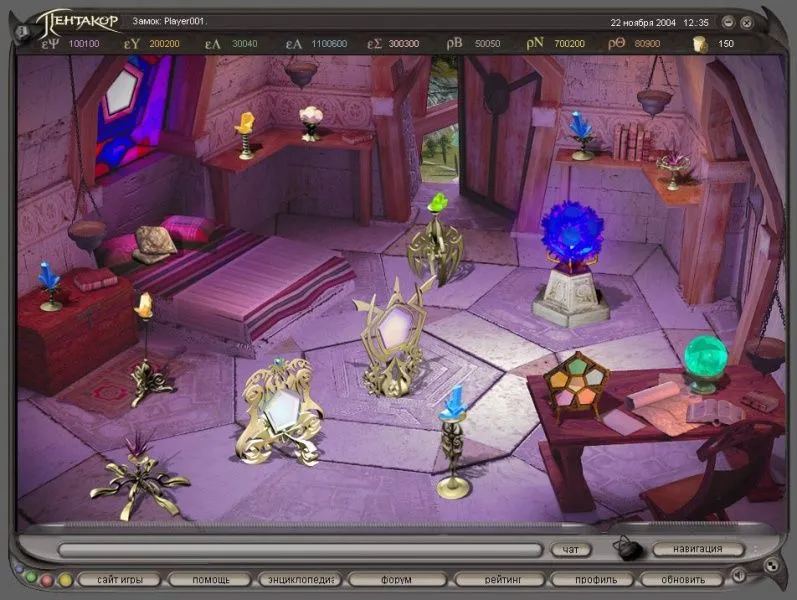
Task: Click the chat message input field
Action: pos(300,549)
